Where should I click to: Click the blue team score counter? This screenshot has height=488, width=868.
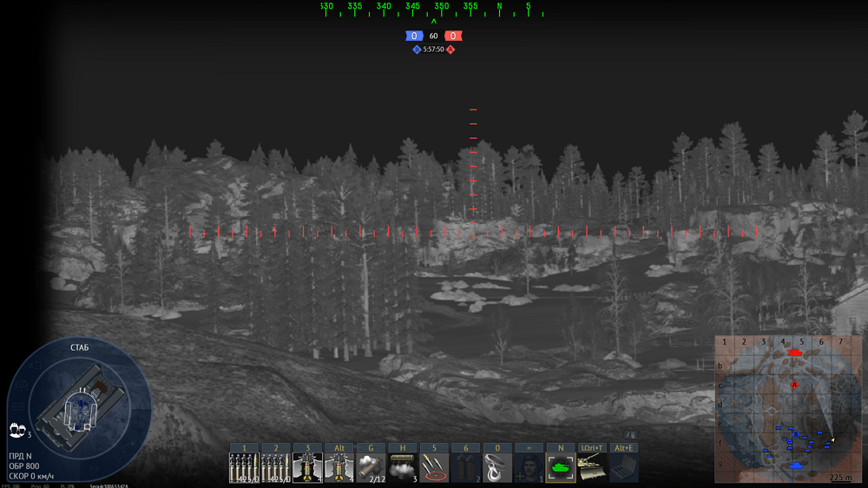414,36
